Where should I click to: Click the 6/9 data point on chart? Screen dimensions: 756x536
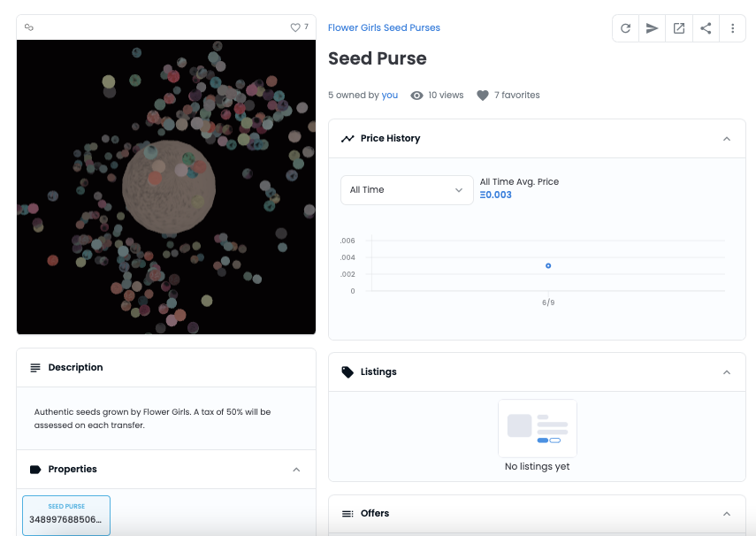tap(548, 266)
